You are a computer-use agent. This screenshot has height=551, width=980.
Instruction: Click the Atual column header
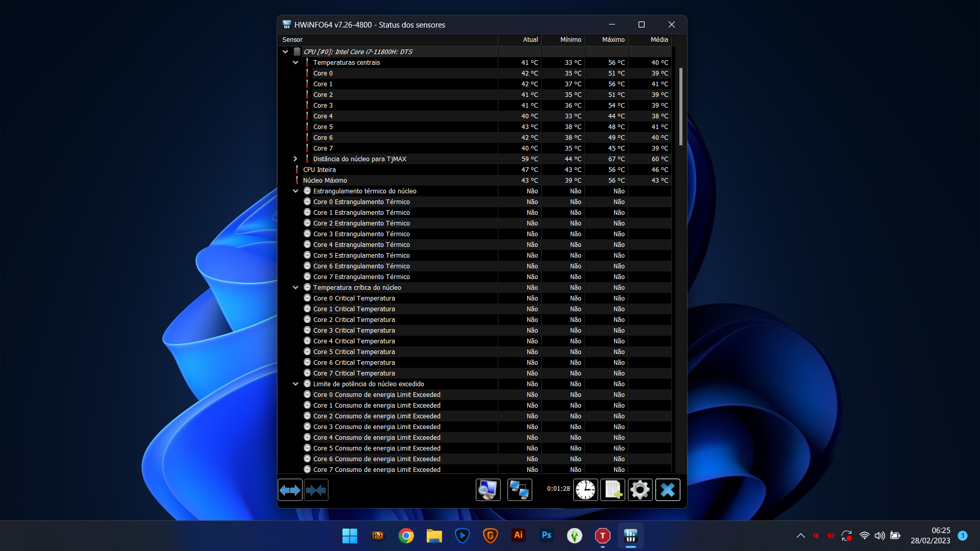pos(520,40)
